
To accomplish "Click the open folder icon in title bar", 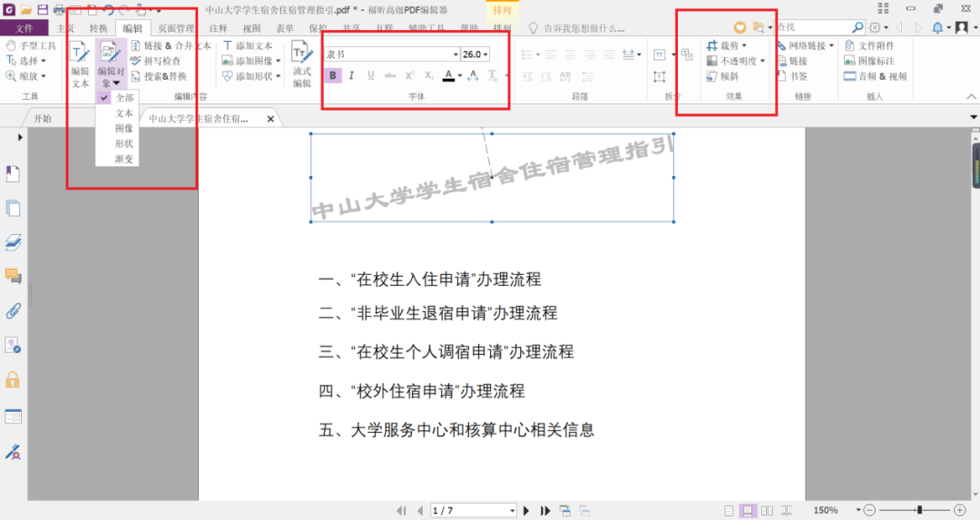I will point(25,9).
